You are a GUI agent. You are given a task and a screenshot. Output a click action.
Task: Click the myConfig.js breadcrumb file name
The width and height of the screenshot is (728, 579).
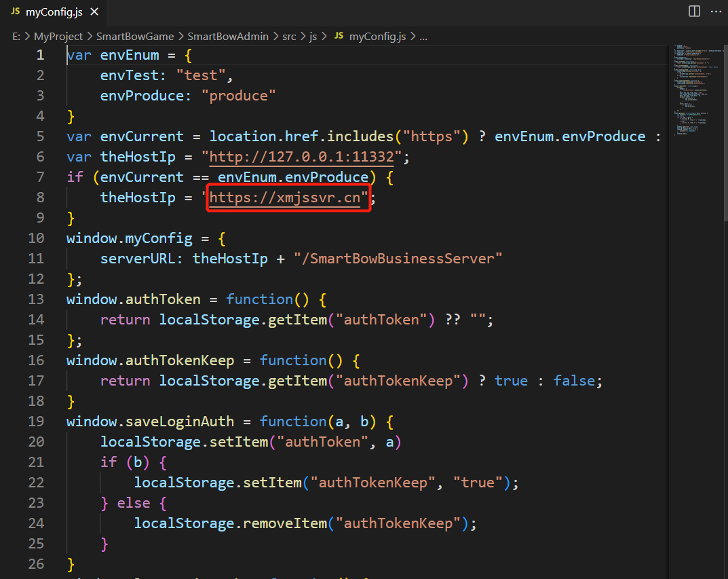[x=377, y=37]
